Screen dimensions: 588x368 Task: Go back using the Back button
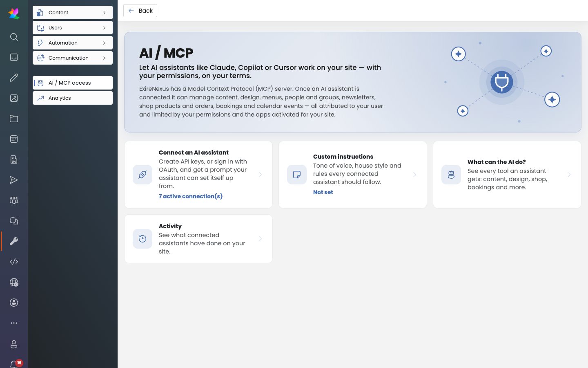pos(140,11)
